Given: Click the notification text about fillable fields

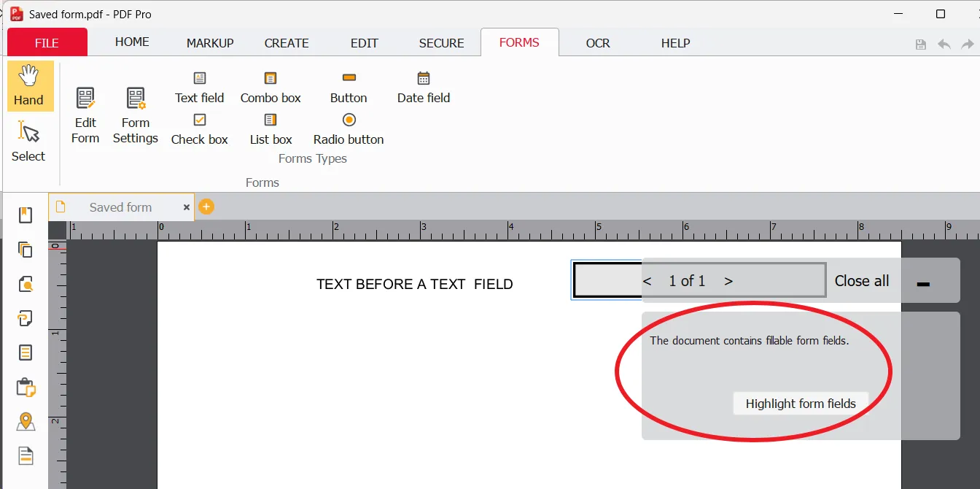Looking at the screenshot, I should point(750,341).
